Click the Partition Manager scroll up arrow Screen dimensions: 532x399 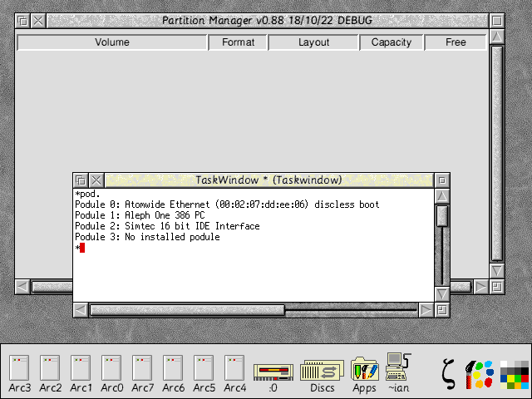497,37
